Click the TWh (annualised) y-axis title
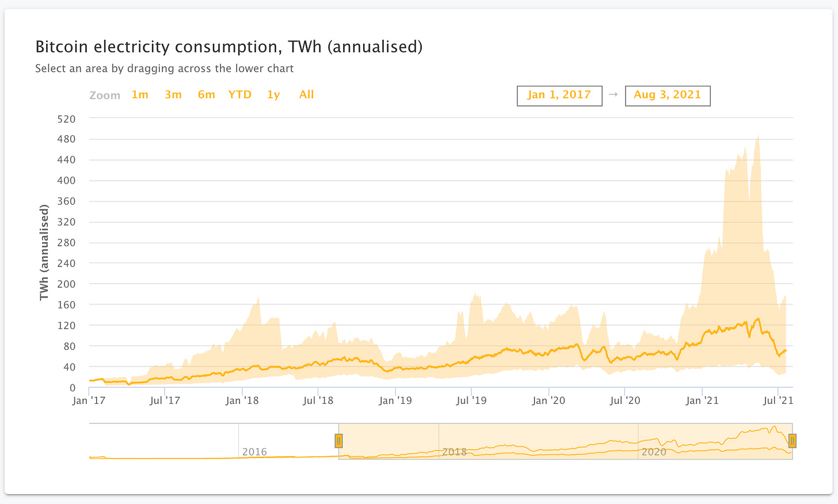The width and height of the screenshot is (838, 504). tap(44, 253)
